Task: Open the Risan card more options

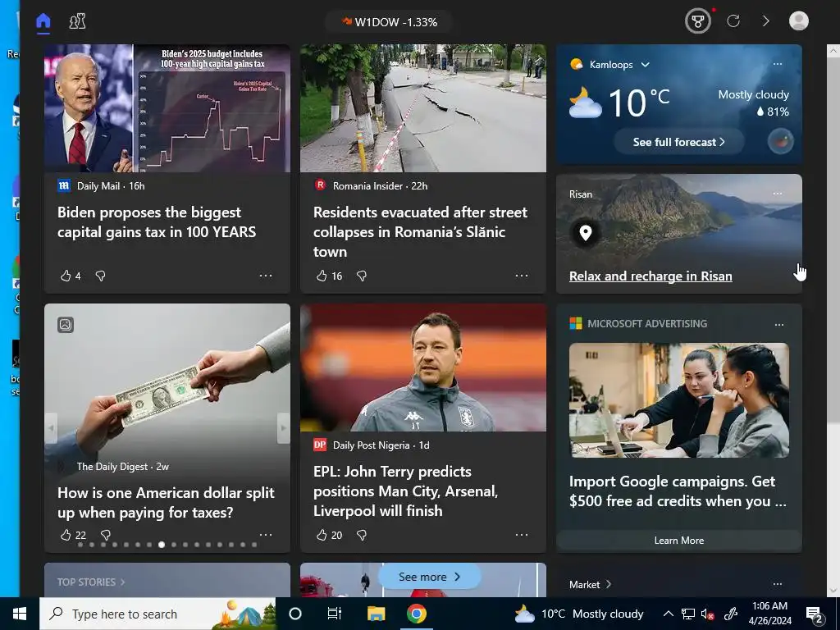Action: click(778, 194)
